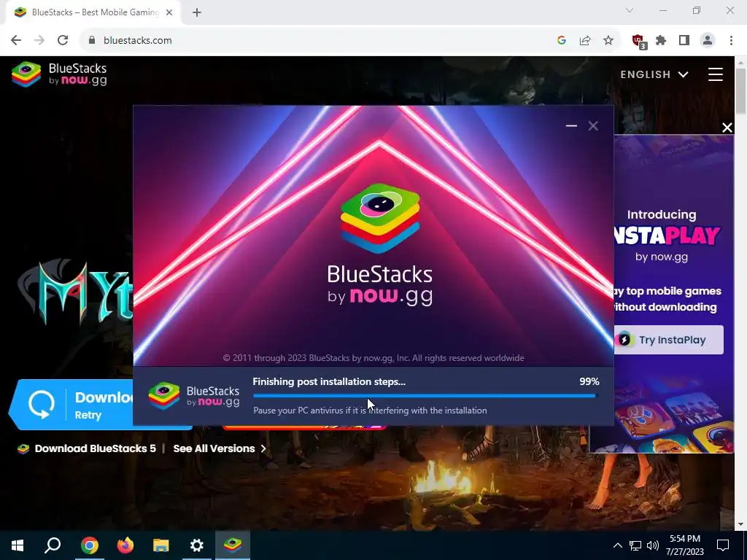Click the page vertical scrollbar
Viewport: 747px width, 560px height.
coord(740,92)
